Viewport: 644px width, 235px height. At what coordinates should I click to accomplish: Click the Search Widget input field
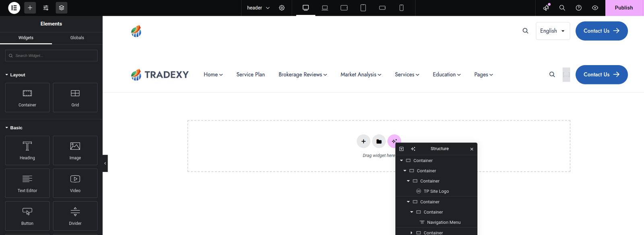[52, 56]
